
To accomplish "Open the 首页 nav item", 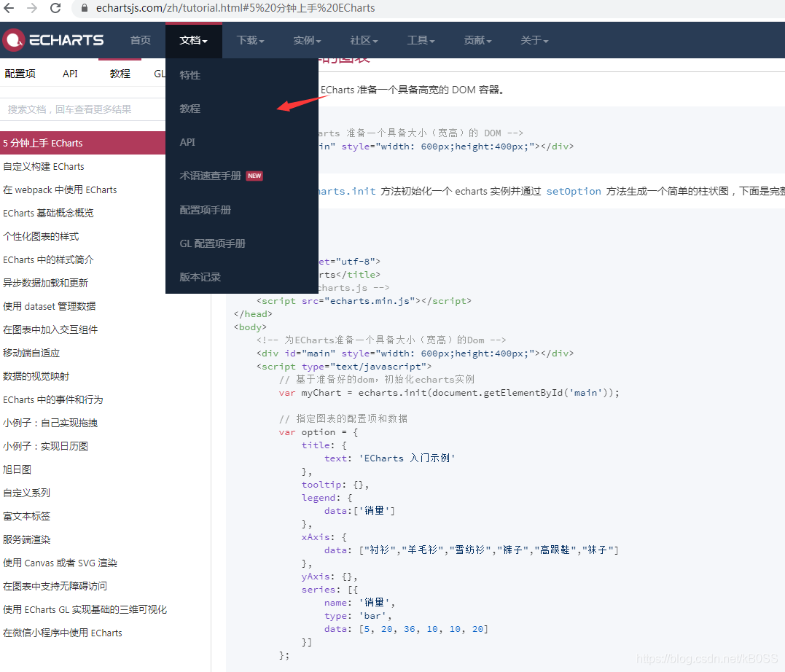I will pos(140,40).
